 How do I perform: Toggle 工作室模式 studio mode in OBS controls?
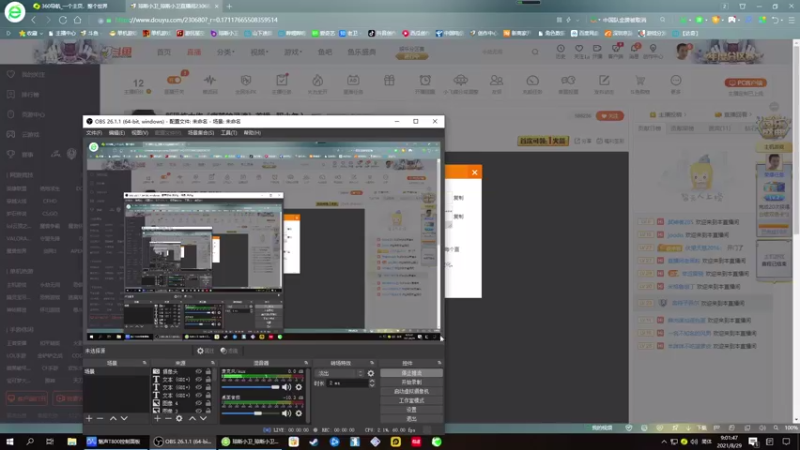[411, 401]
